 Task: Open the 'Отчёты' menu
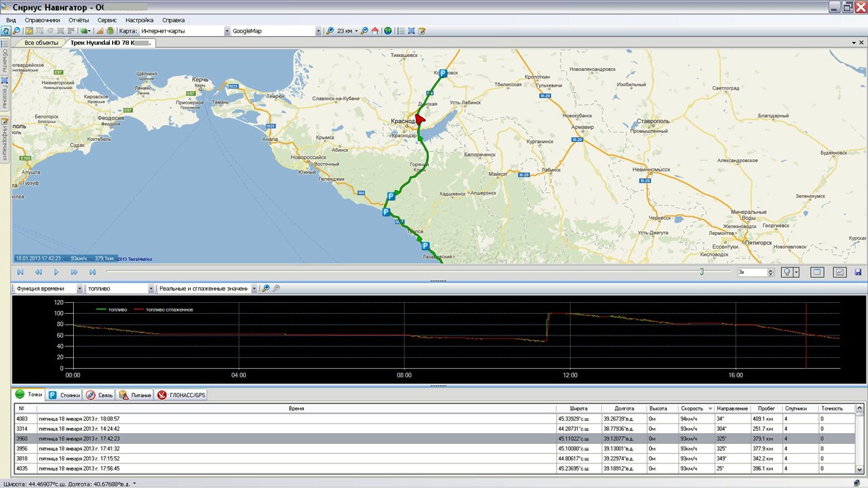coord(79,20)
